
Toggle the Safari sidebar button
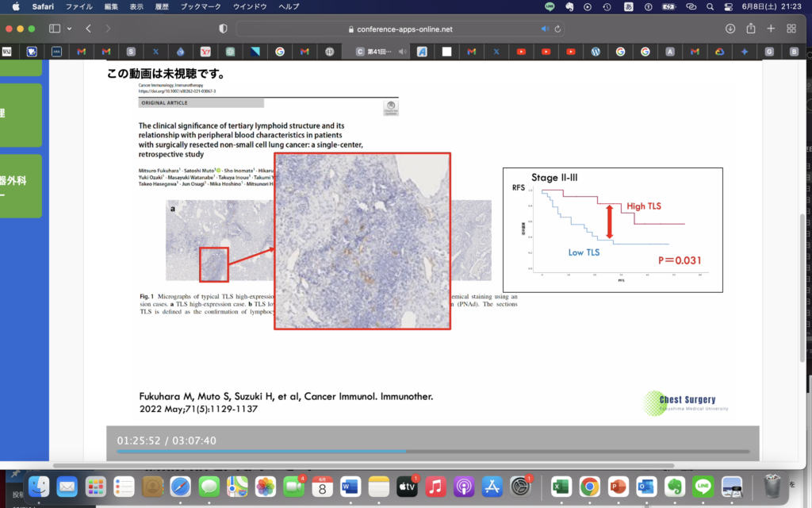(x=54, y=29)
